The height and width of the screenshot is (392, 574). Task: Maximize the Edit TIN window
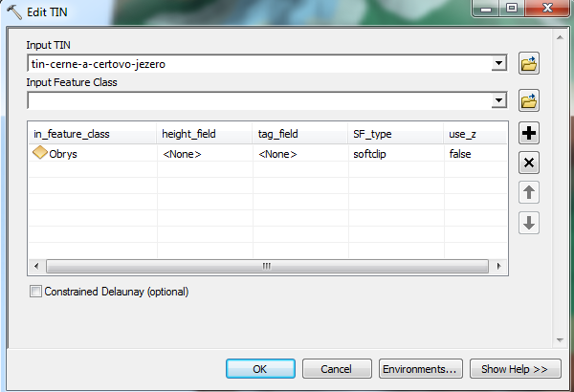tap(512, 8)
